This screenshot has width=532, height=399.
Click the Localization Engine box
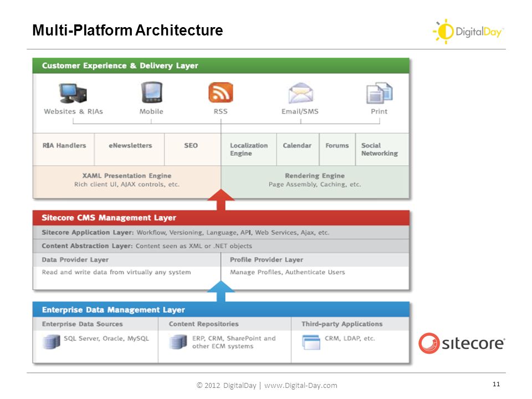click(x=249, y=149)
